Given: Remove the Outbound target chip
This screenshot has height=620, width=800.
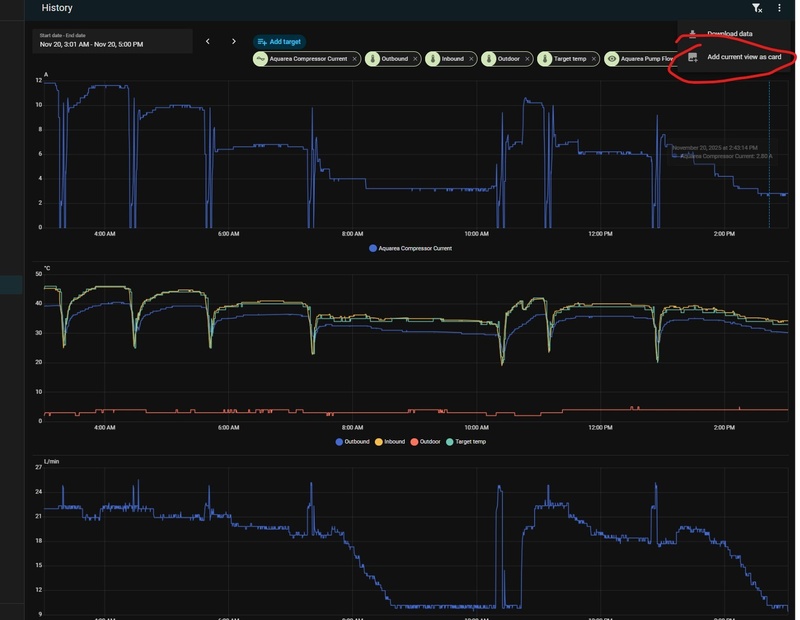Looking at the screenshot, I should pos(415,59).
